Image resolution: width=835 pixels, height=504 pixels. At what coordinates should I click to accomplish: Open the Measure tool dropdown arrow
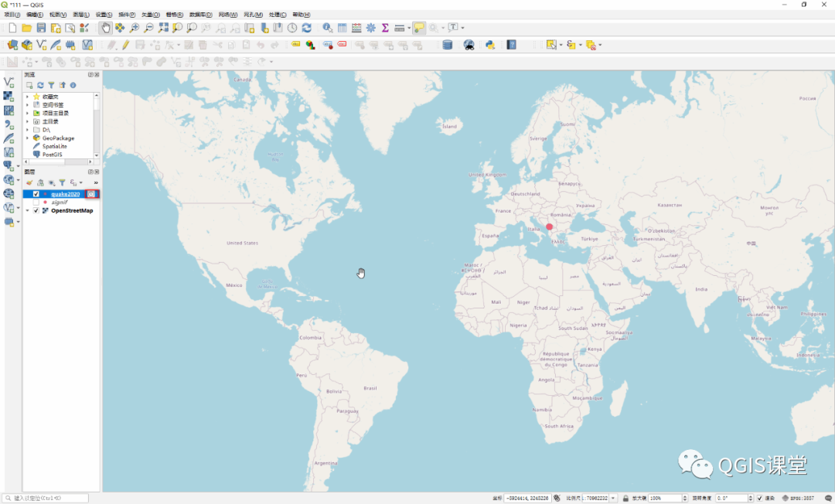(x=409, y=28)
